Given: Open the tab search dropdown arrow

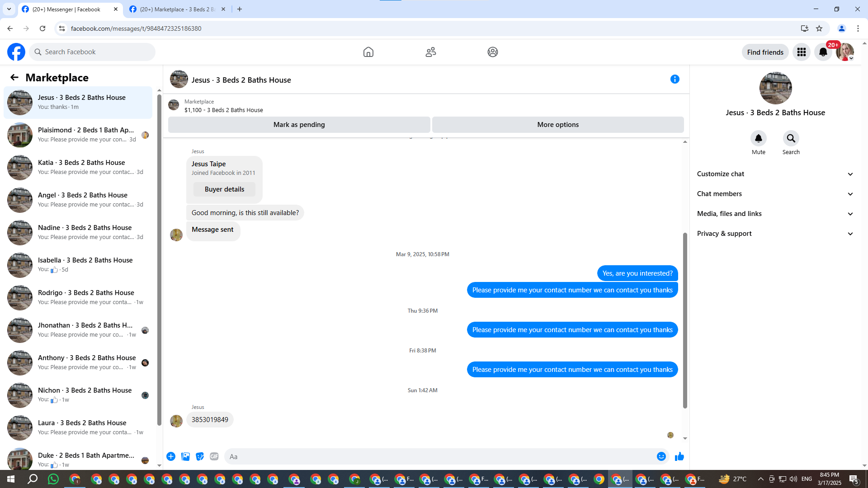Looking at the screenshot, I should point(9,9).
